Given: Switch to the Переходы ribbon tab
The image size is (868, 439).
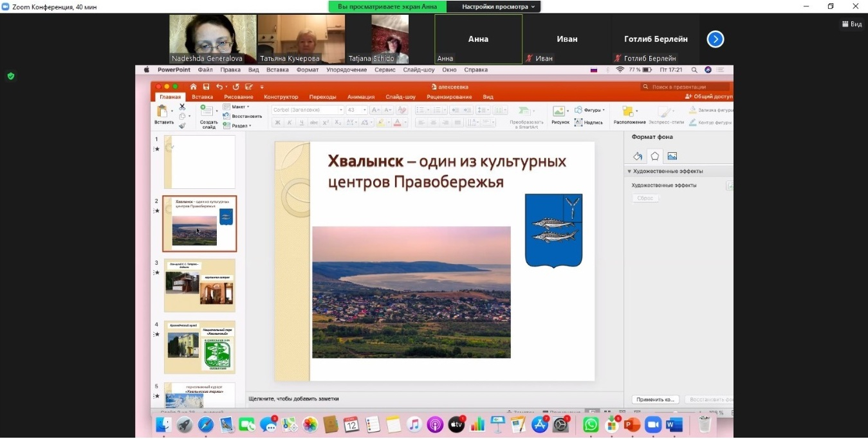Looking at the screenshot, I should [322, 97].
